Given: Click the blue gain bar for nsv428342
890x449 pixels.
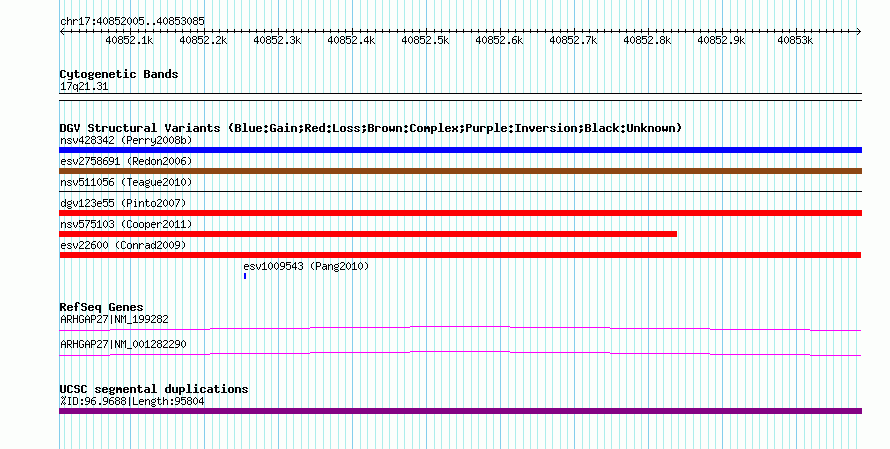Looking at the screenshot, I should pos(460,150).
